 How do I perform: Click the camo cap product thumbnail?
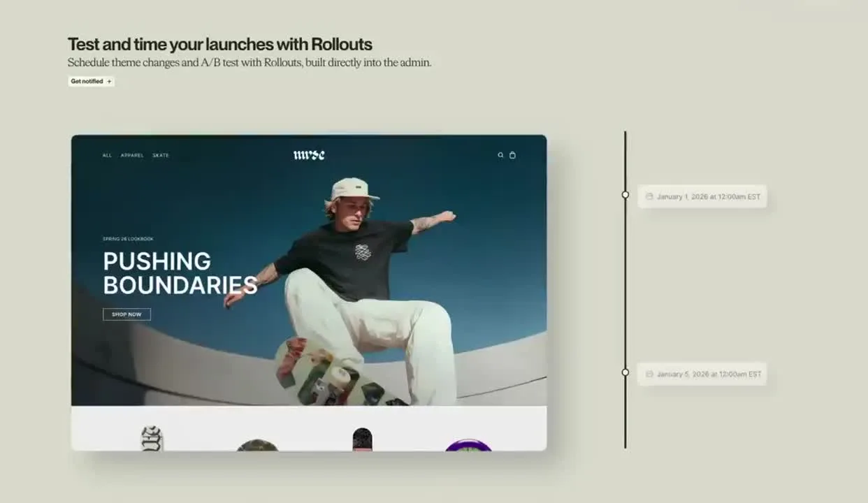(x=257, y=445)
